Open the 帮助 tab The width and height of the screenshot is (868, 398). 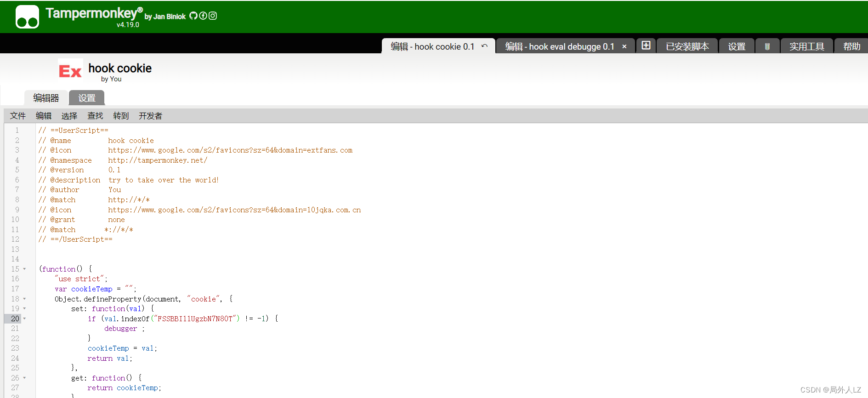[x=851, y=46]
